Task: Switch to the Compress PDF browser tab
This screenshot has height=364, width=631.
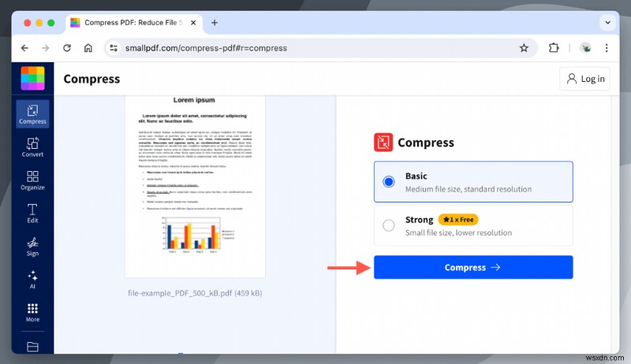Action: pyautogui.click(x=134, y=23)
